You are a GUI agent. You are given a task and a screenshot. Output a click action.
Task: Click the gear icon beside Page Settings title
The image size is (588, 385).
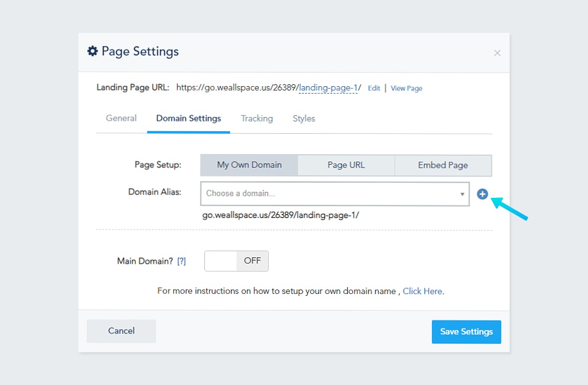tap(93, 51)
